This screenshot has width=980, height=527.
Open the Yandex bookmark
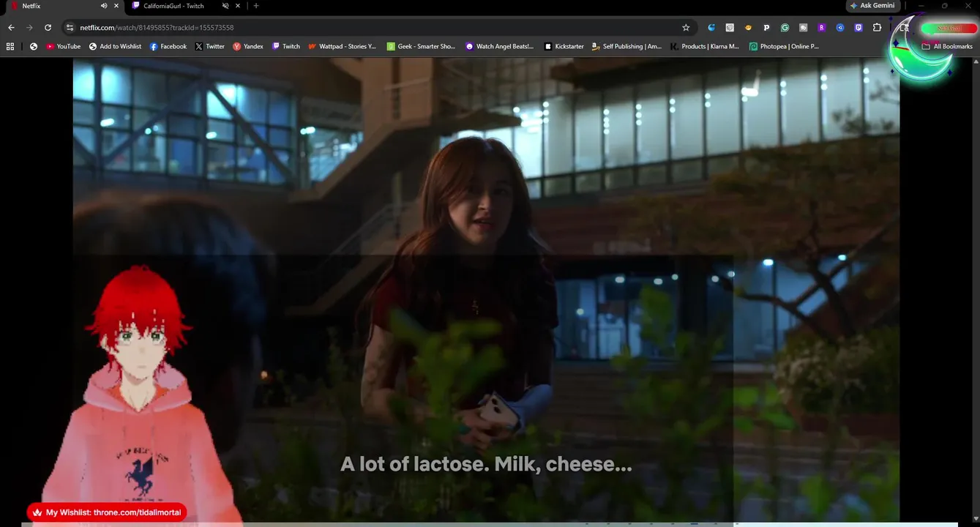coord(248,46)
